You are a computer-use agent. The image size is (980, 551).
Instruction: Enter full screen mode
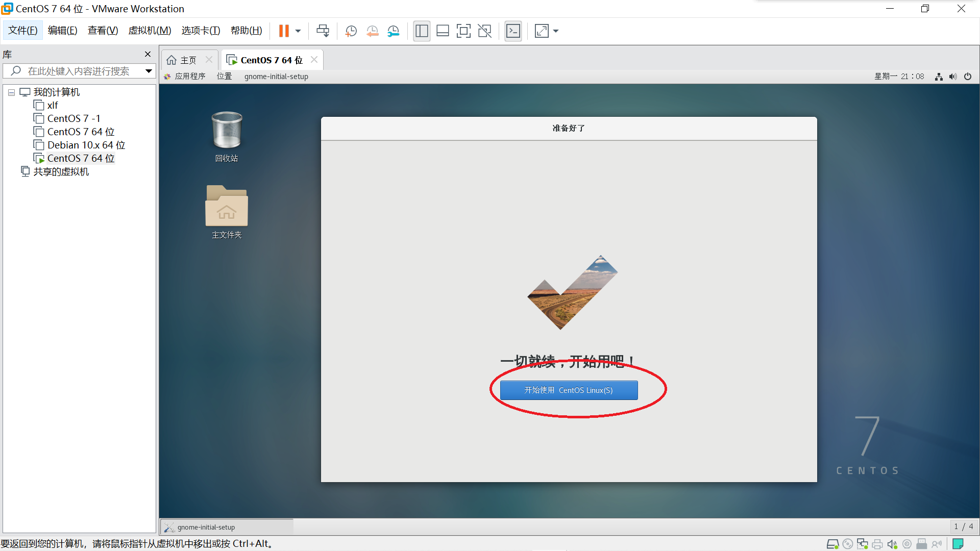[463, 31]
